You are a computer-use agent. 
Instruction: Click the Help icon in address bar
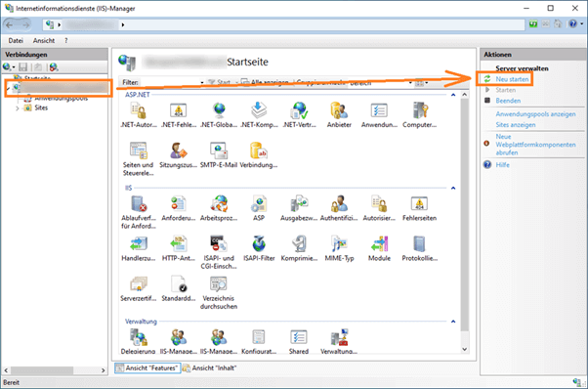pyautogui.click(x=572, y=24)
